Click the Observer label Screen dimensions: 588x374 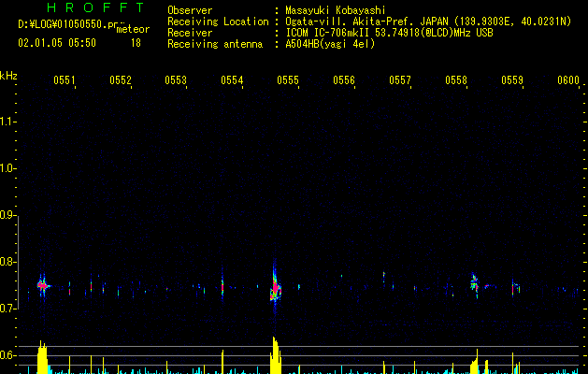point(190,10)
